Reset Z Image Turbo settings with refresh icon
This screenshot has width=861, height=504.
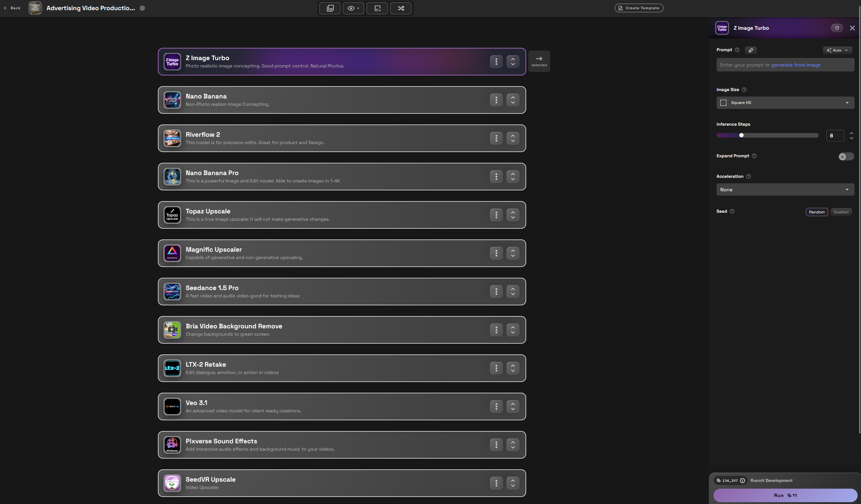pos(837,28)
